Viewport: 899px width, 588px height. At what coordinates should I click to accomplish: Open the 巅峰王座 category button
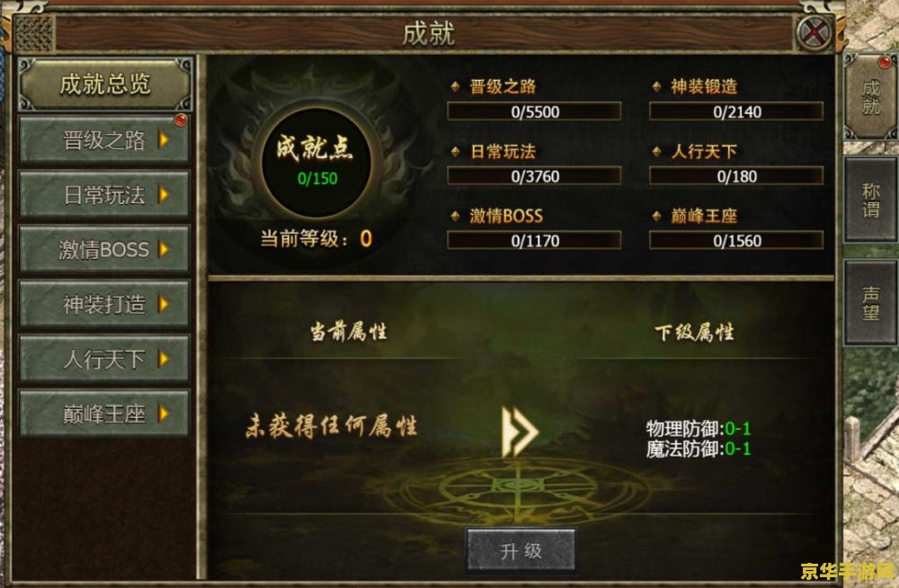pos(104,414)
